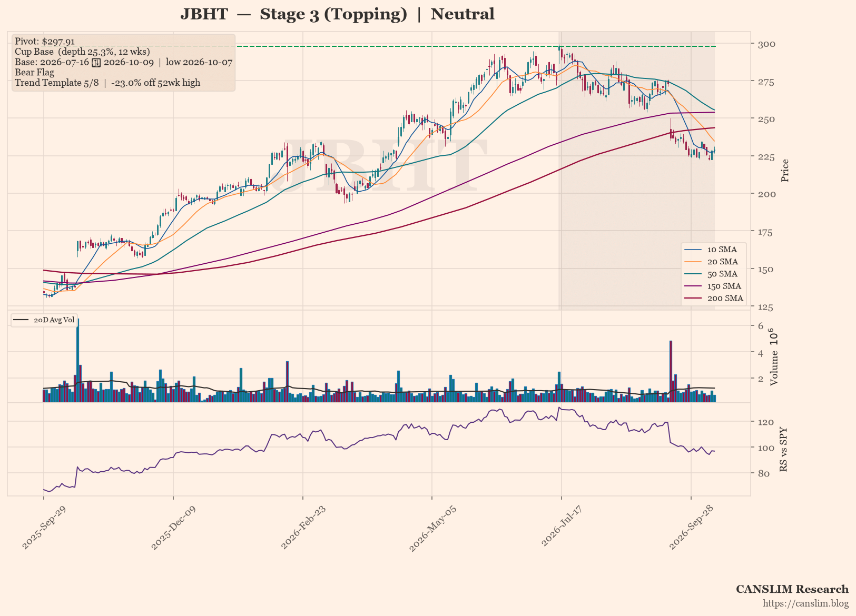The width and height of the screenshot is (856, 616).
Task: Click the CANSLIM Research credit text
Action: click(792, 589)
